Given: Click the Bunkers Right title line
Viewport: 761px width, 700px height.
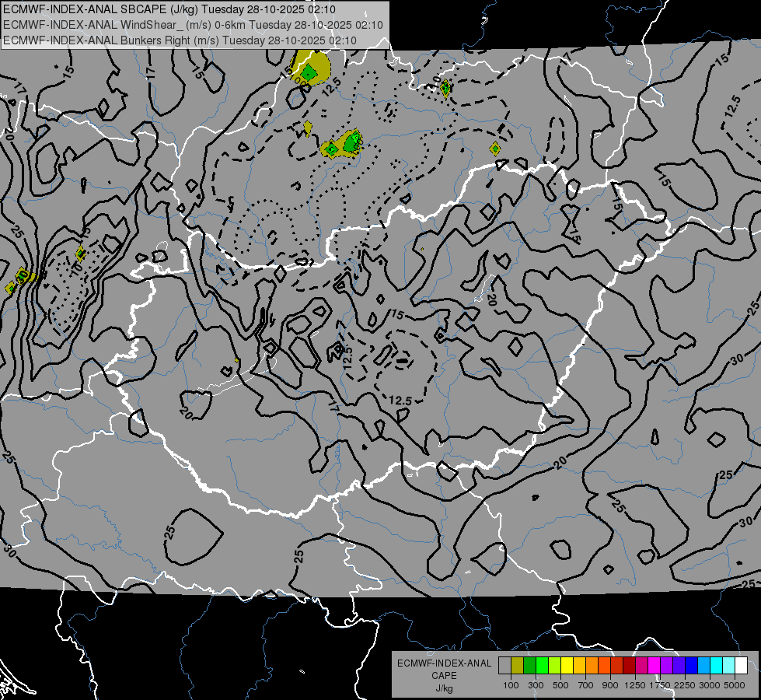Looking at the screenshot, I should click(180, 40).
